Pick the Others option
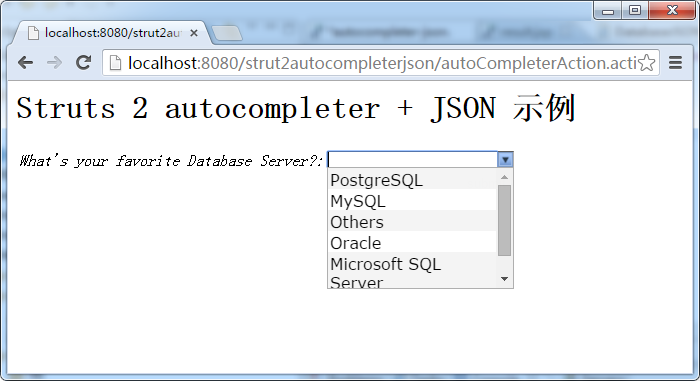The width and height of the screenshot is (700, 381). click(412, 222)
